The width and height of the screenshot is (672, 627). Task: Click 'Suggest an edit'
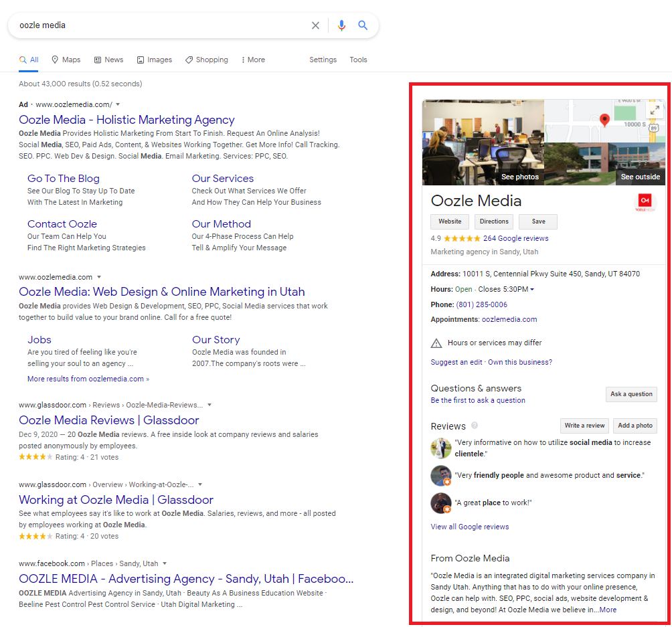(x=456, y=362)
